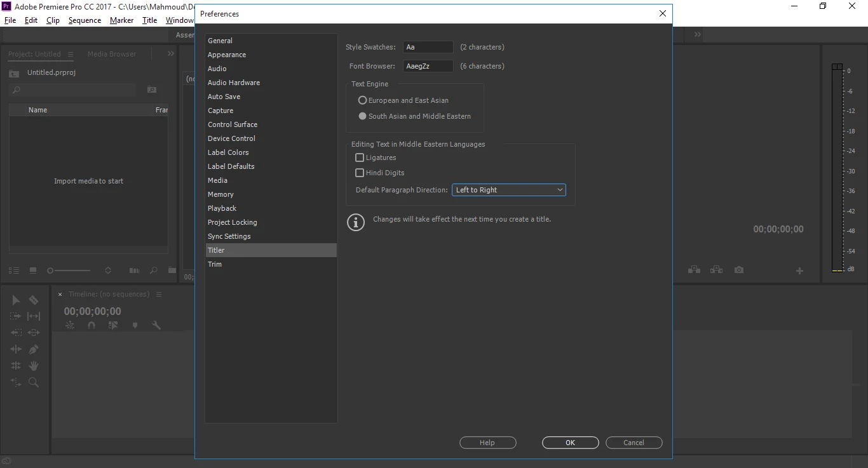This screenshot has height=468, width=868.
Task: Open Label Colors preferences category
Action: [x=271, y=152]
